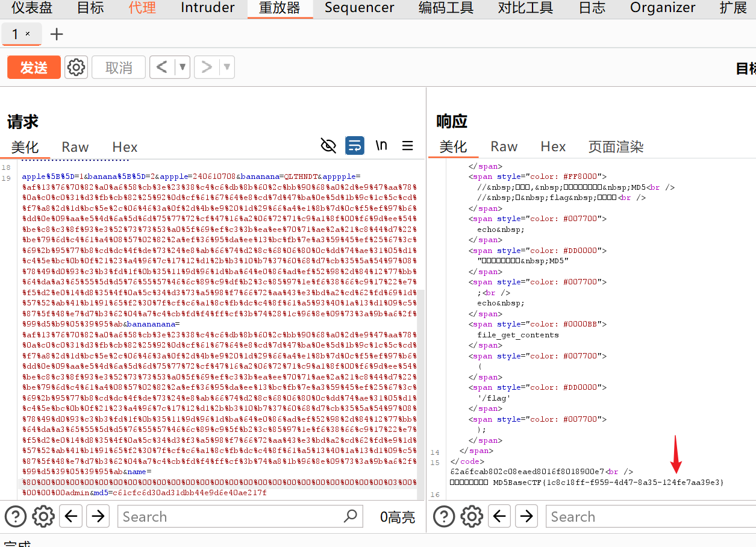Open response search settings gear
The height and width of the screenshot is (547, 756).
coord(472,516)
